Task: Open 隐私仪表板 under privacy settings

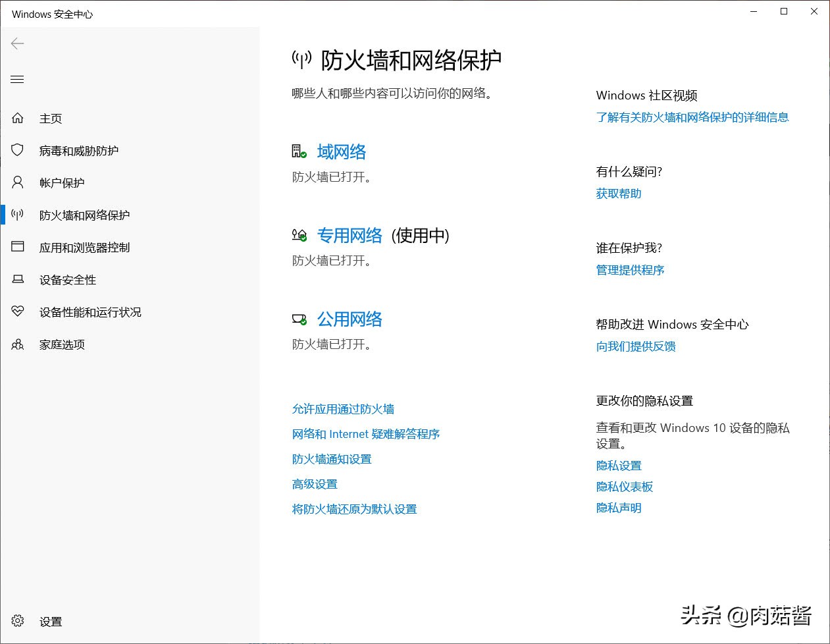Action: coord(624,486)
